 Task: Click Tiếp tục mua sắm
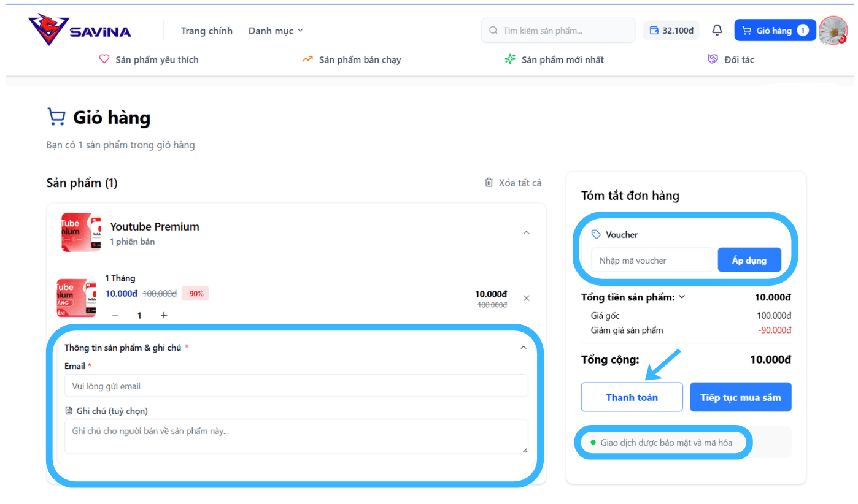click(x=741, y=397)
